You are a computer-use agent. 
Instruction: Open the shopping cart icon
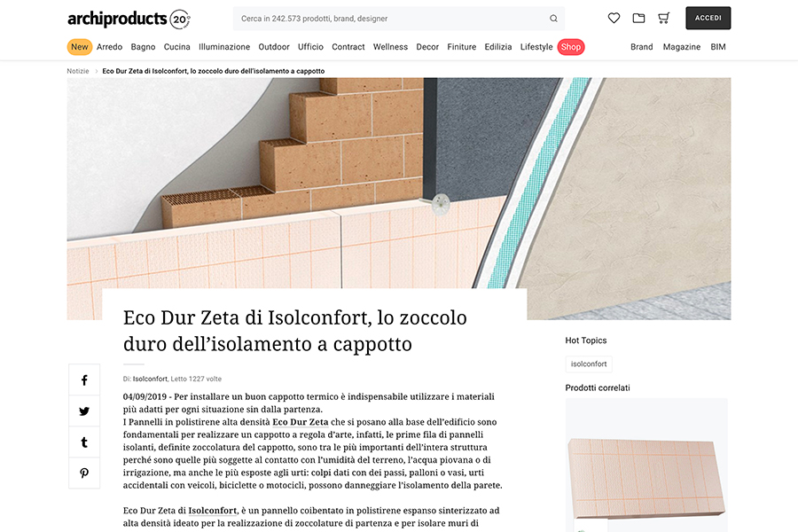click(663, 17)
